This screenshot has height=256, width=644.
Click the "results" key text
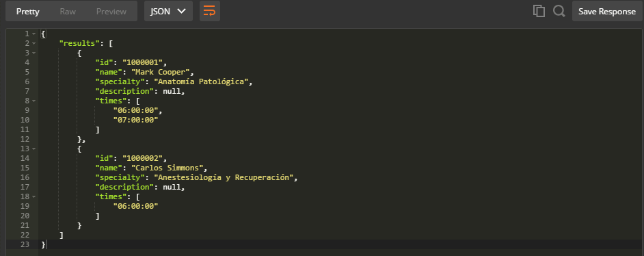pos(79,43)
